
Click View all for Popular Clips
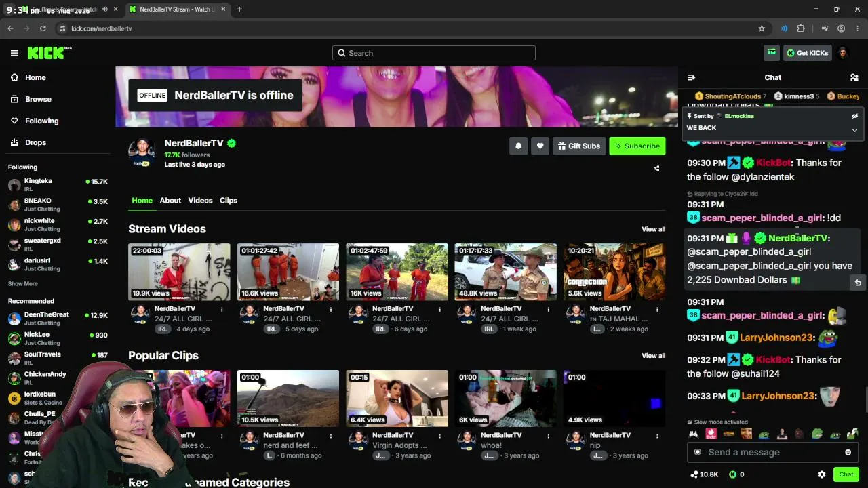click(654, 356)
